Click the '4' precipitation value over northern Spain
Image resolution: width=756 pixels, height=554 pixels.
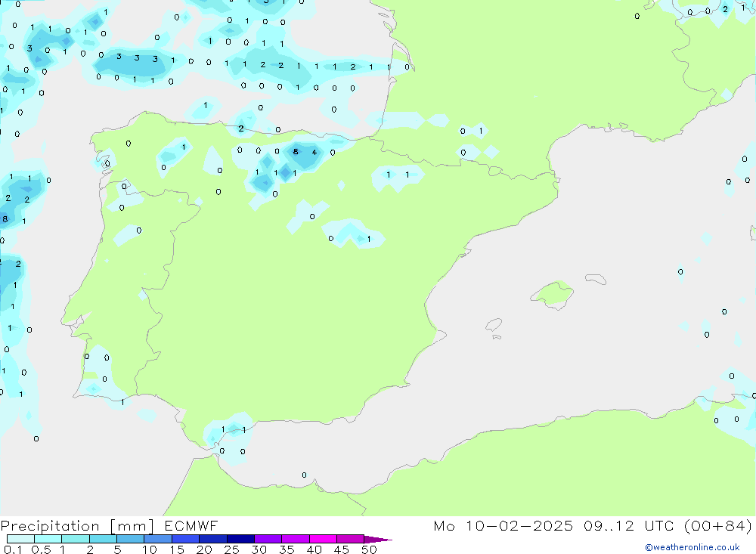tap(314, 153)
